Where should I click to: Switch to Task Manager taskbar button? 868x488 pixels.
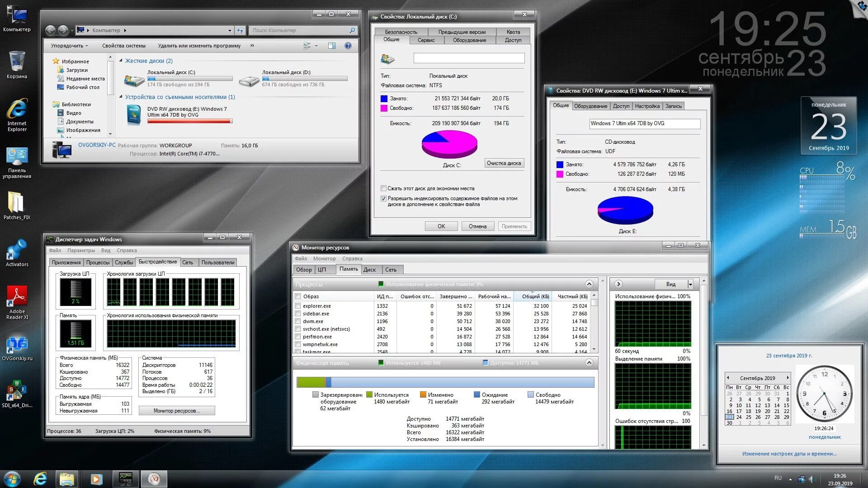tap(125, 479)
